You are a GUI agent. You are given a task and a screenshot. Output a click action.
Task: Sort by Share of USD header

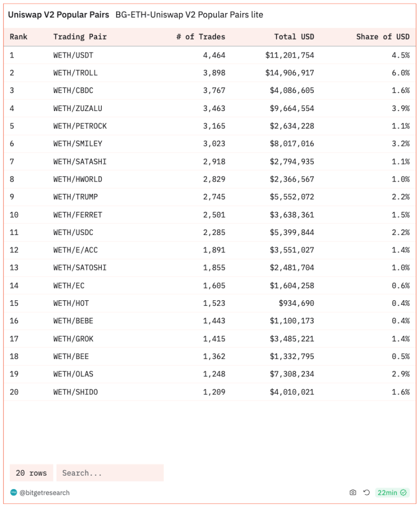coord(383,37)
